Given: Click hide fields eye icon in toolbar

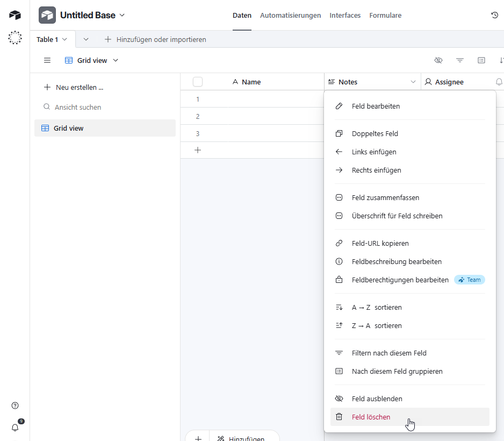Looking at the screenshot, I should [x=438, y=60].
